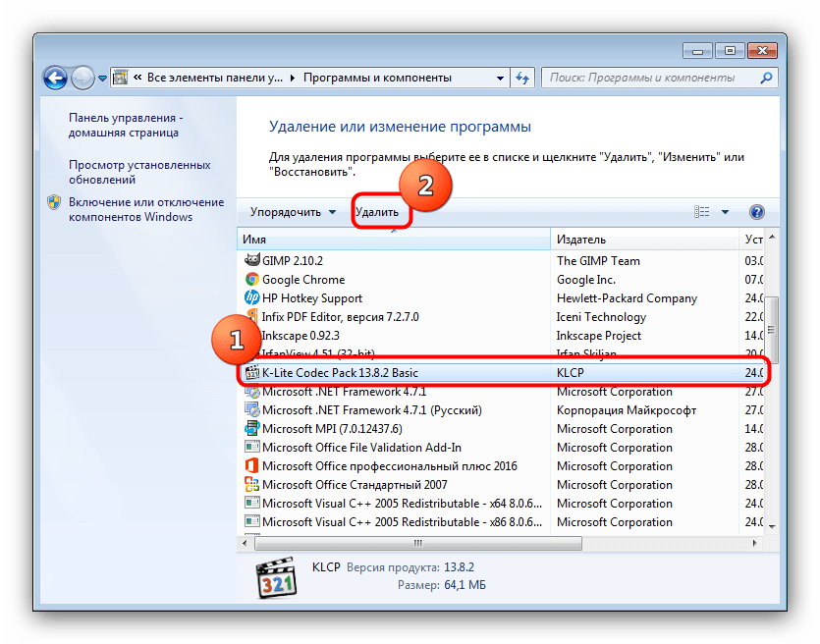Click the HP Hotkey Support icon
The image size is (820, 644).
[x=251, y=298]
